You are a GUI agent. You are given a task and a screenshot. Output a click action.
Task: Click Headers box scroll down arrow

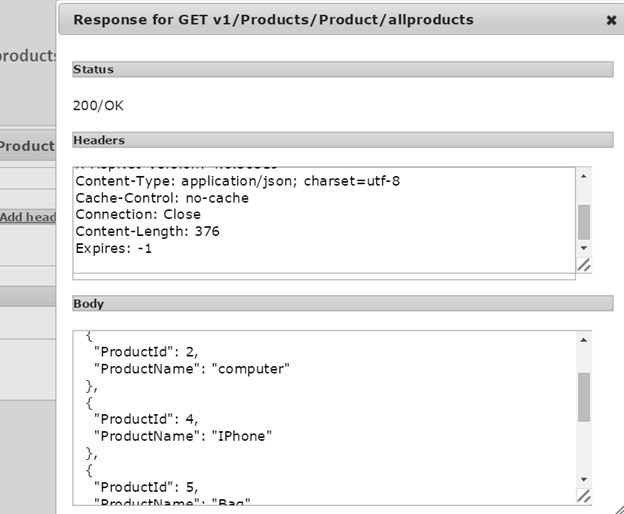pyautogui.click(x=584, y=247)
